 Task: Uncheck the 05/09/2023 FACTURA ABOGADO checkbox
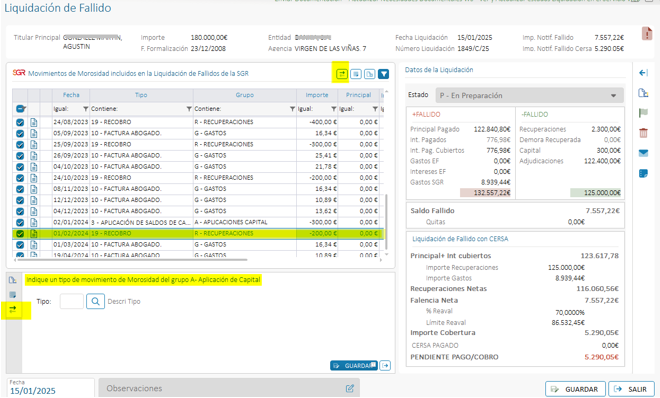[x=20, y=133]
